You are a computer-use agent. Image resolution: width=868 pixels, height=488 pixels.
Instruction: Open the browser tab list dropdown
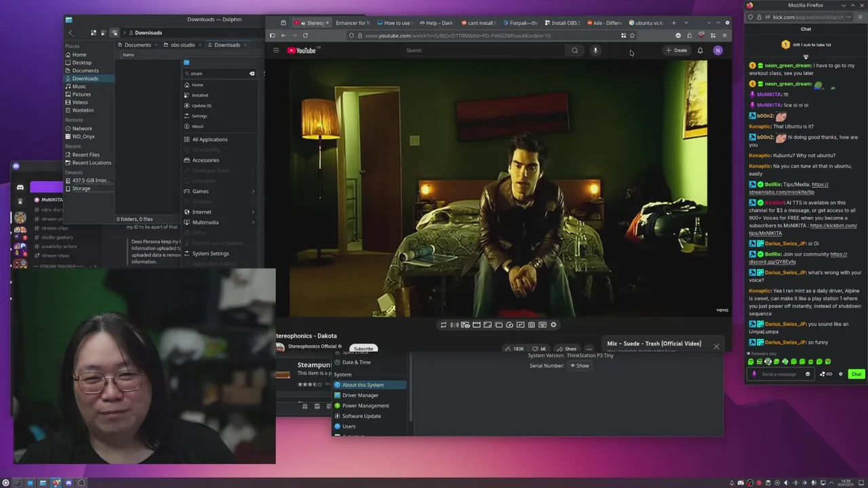[x=686, y=23]
